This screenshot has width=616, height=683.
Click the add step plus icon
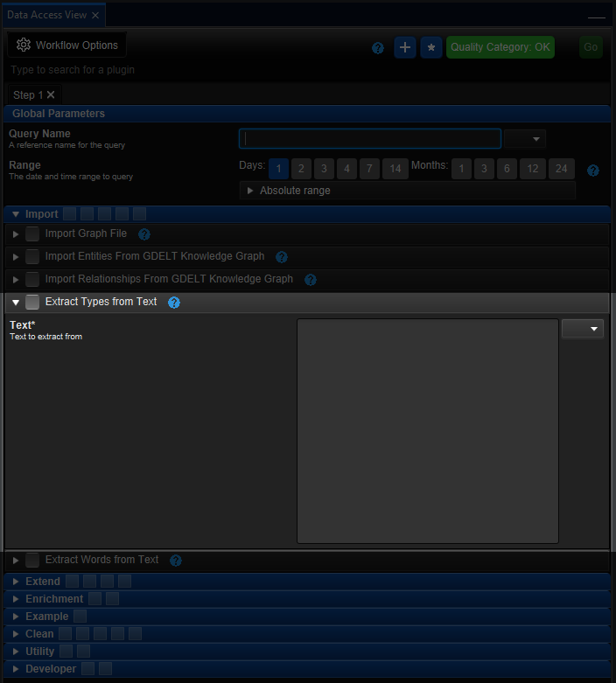pos(404,47)
